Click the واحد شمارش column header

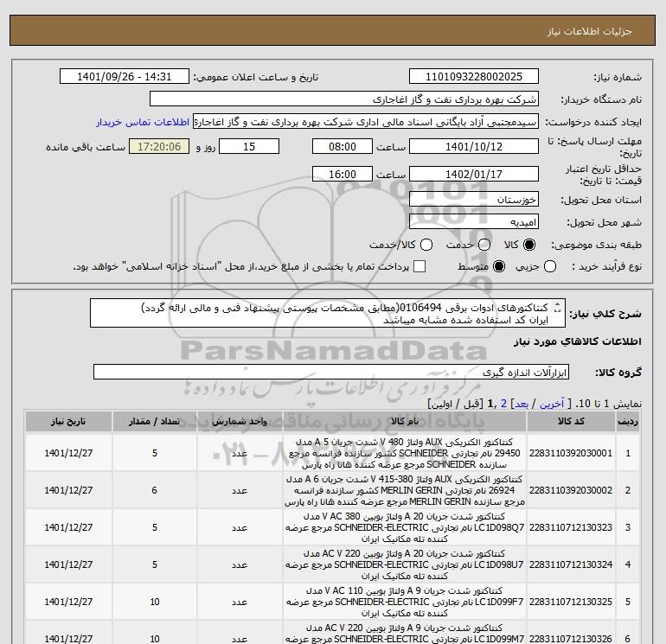point(240,421)
